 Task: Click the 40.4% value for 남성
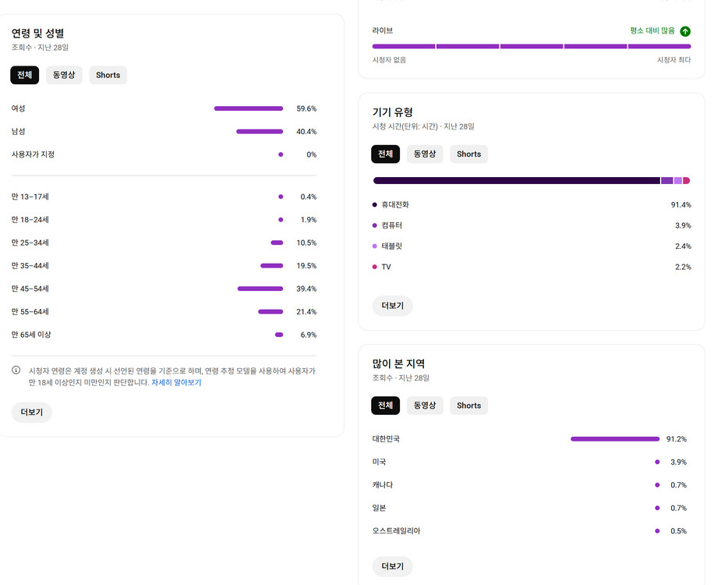306,132
